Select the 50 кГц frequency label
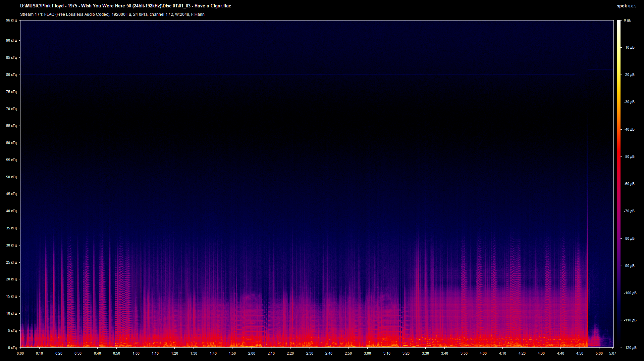Image resolution: width=644 pixels, height=361 pixels. click(11, 177)
